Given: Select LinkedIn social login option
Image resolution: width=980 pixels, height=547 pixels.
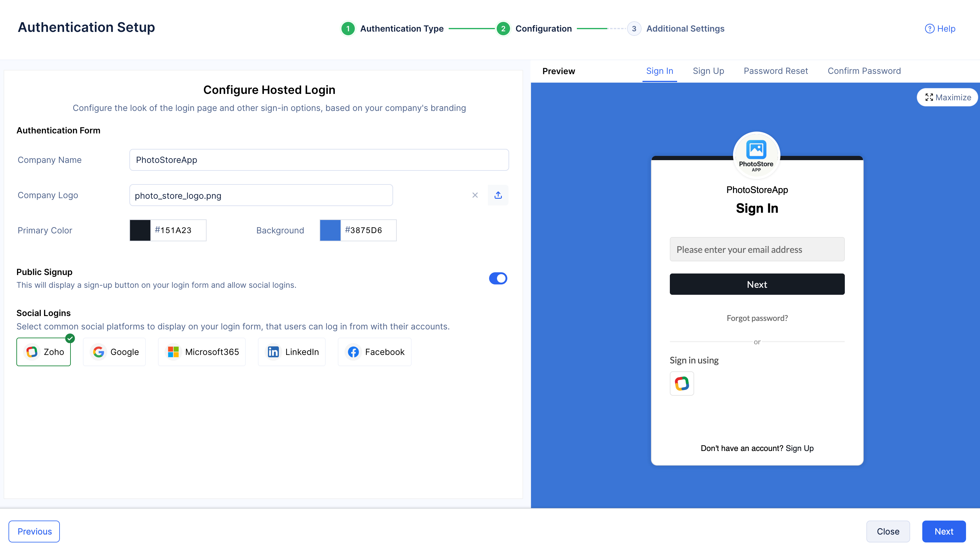Looking at the screenshot, I should pyautogui.click(x=292, y=352).
